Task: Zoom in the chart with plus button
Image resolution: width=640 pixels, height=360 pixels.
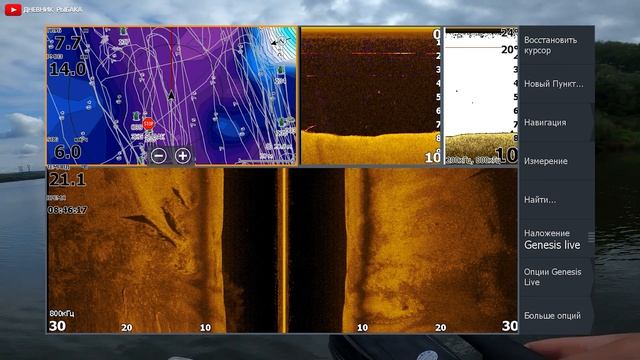Action: tap(182, 156)
